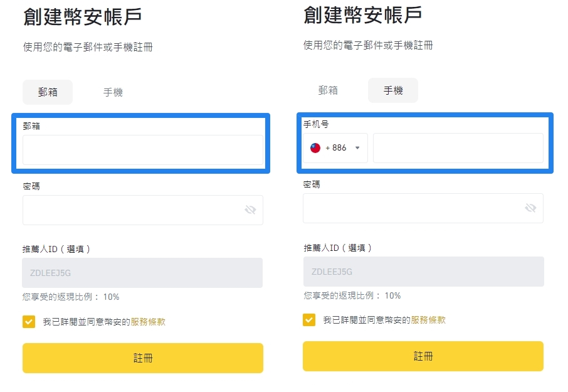Focus the 密碼 field in right form
The image size is (568, 392).
[423, 208]
